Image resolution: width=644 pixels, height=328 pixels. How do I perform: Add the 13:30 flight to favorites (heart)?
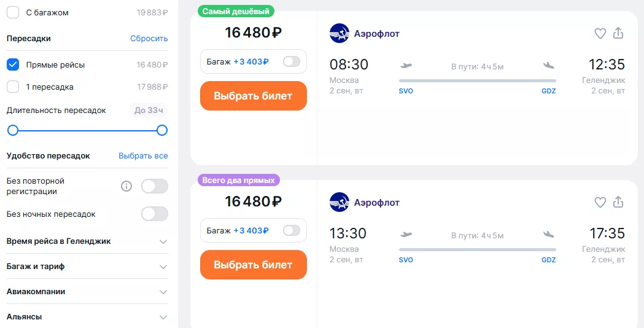click(x=600, y=202)
